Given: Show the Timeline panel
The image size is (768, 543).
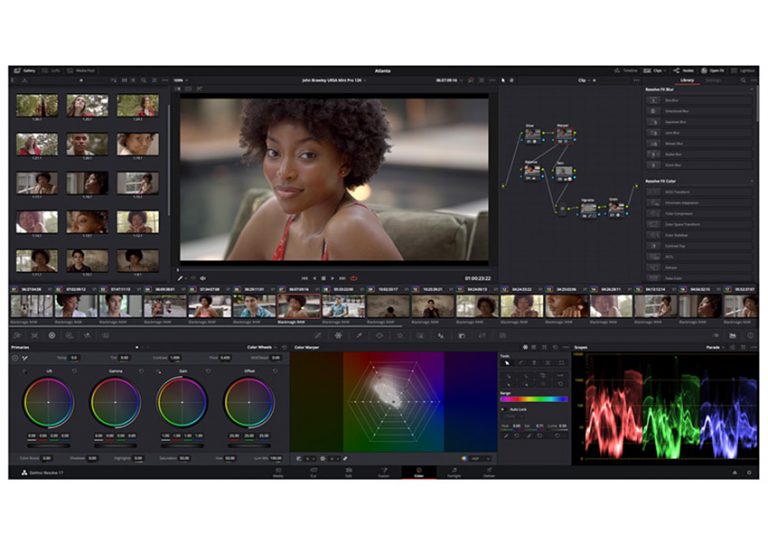Looking at the screenshot, I should [627, 71].
